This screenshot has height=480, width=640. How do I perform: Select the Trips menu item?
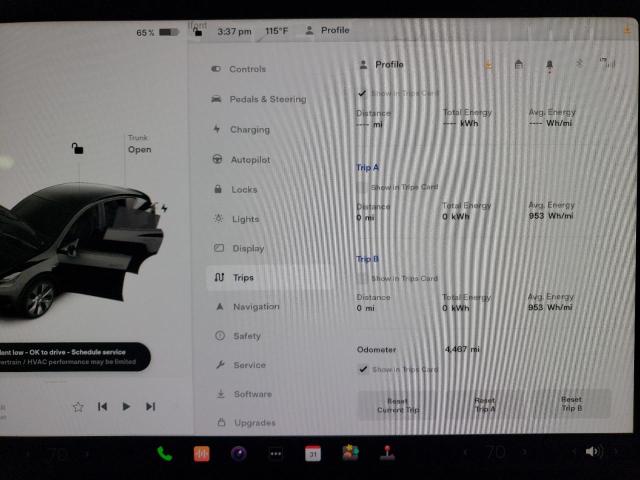[269, 278]
